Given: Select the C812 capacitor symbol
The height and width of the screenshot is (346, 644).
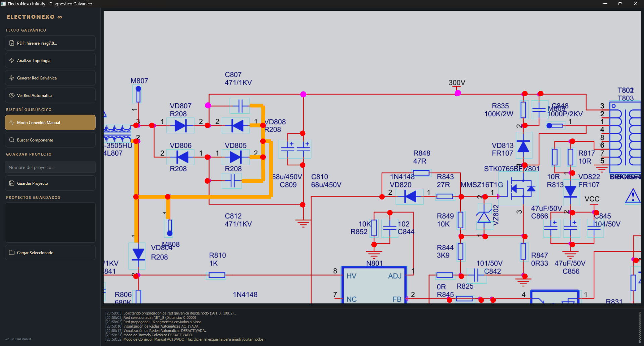Looking at the screenshot, I should 232,181.
